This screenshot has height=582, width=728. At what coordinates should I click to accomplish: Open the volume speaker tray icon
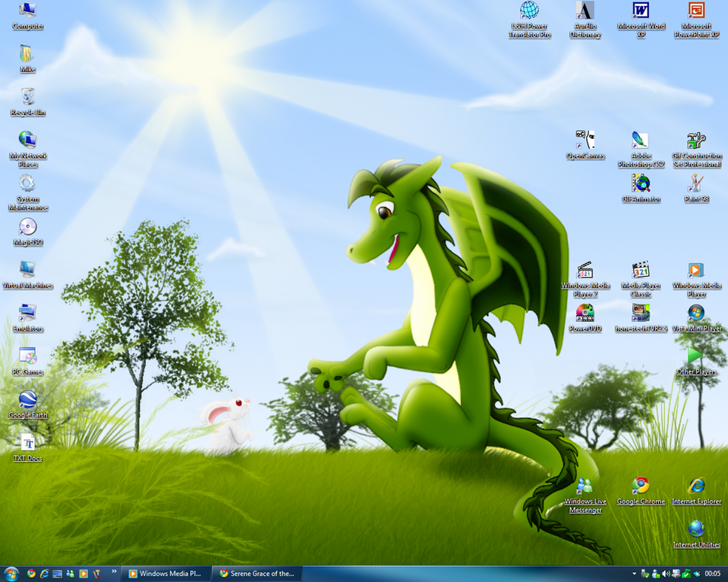pos(666,574)
